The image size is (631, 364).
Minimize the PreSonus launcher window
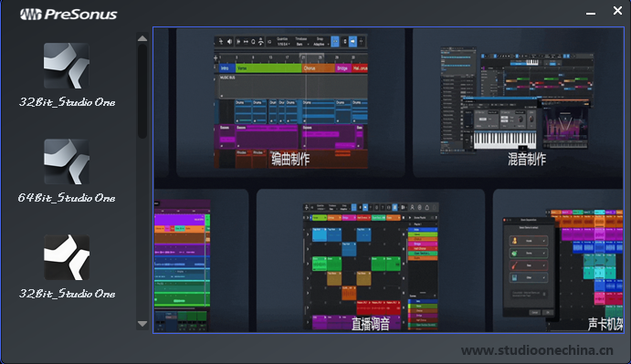tap(590, 13)
